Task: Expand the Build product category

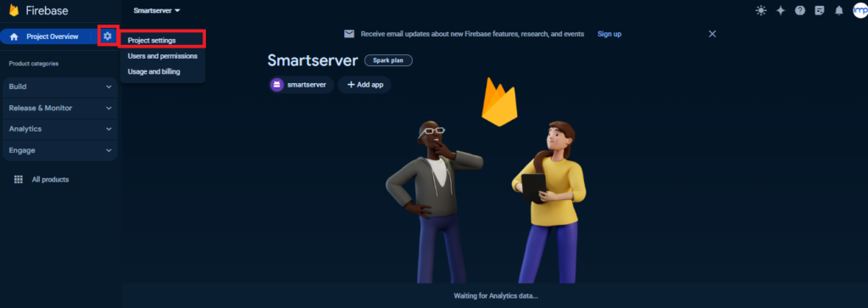Action: (60, 87)
